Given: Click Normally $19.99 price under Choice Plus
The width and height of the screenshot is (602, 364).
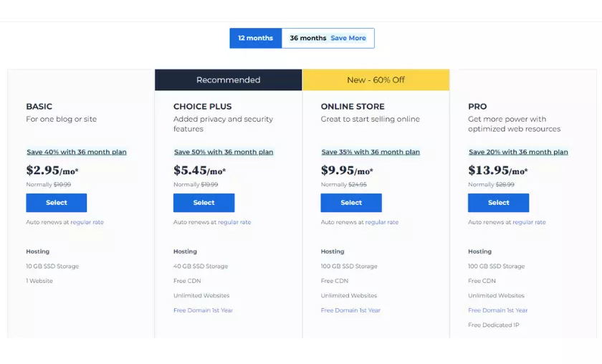Looking at the screenshot, I should point(196,184).
